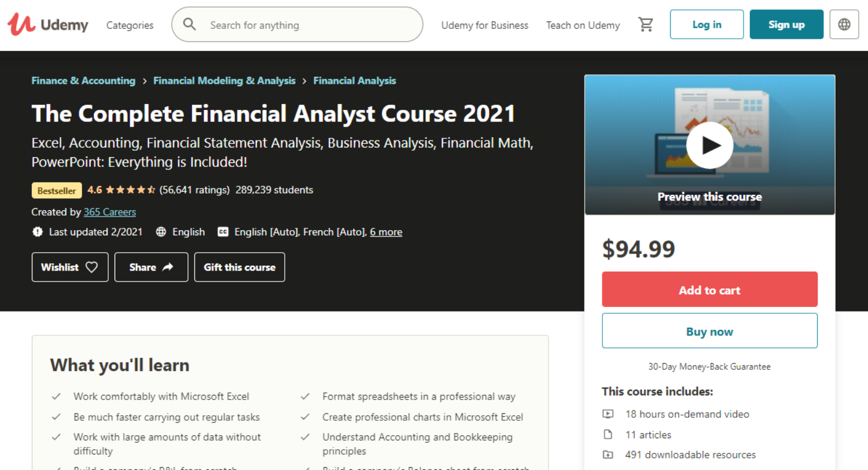Screen dimensions: 868x470
Task: Open Udemy for Business menu
Action: click(x=484, y=25)
